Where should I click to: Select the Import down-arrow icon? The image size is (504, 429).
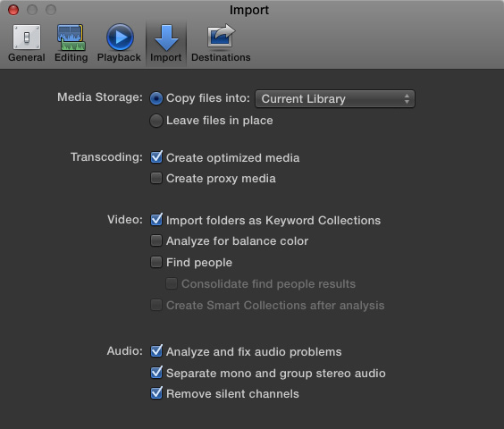(x=166, y=38)
